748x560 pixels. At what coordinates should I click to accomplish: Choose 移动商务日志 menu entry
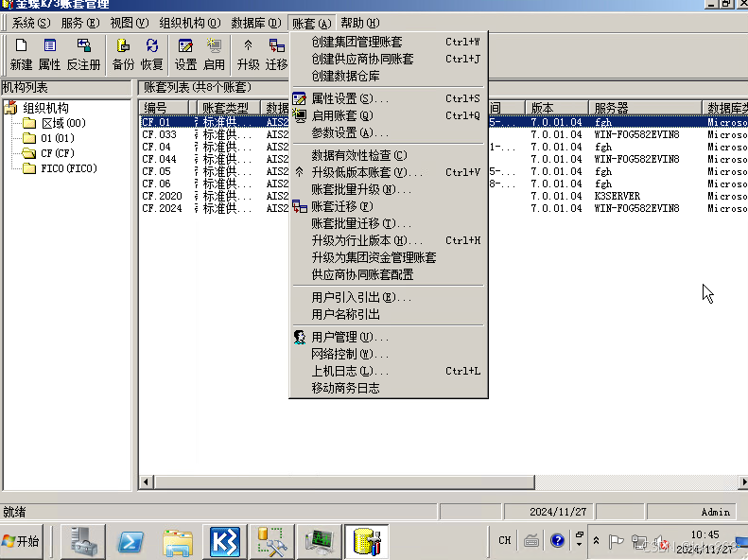tap(389, 388)
